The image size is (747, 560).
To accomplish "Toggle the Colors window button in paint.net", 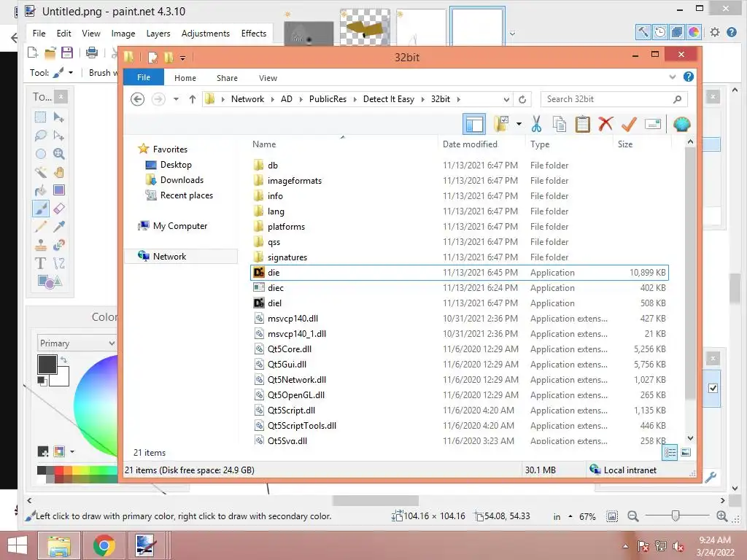I will (694, 32).
